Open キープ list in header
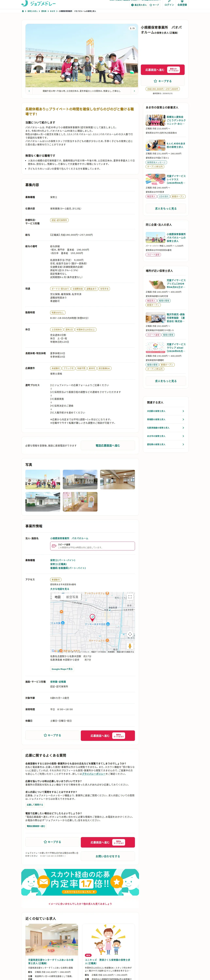The image size is (210, 980). (154, 5)
